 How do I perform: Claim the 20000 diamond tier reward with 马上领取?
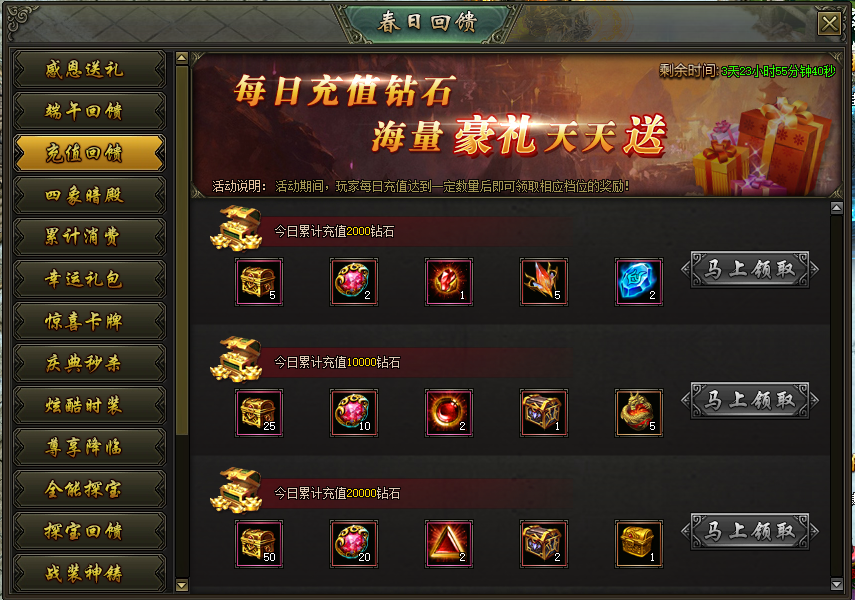coord(750,531)
